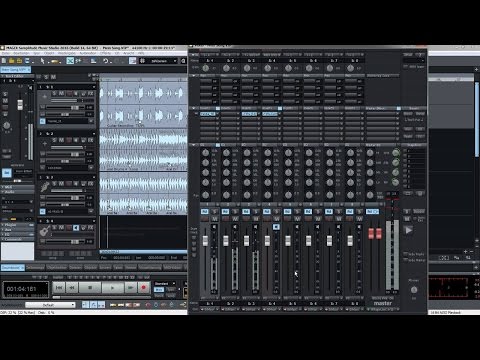Click the master label in mixer
Image resolution: width=480 pixels, height=360 pixels.
tap(383, 303)
